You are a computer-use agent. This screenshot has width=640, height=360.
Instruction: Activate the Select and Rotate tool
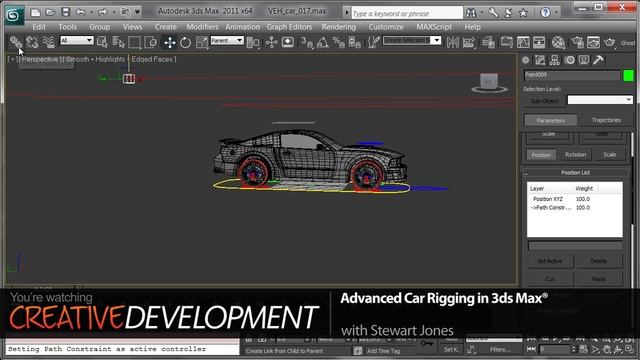[x=185, y=42]
